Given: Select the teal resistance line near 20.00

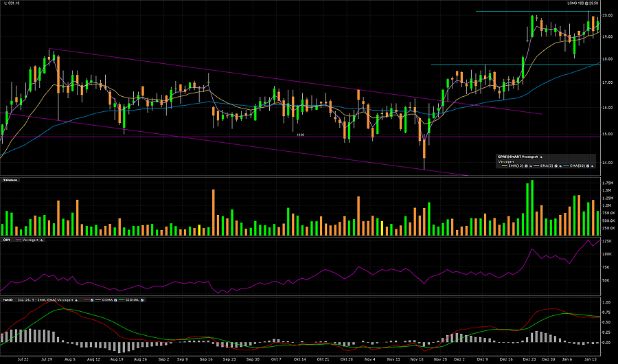Looking at the screenshot, I should [538, 11].
